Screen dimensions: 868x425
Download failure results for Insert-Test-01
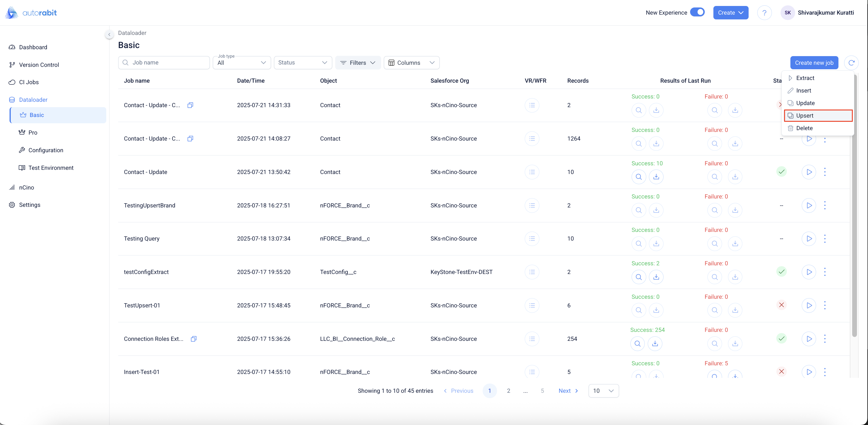[735, 375]
